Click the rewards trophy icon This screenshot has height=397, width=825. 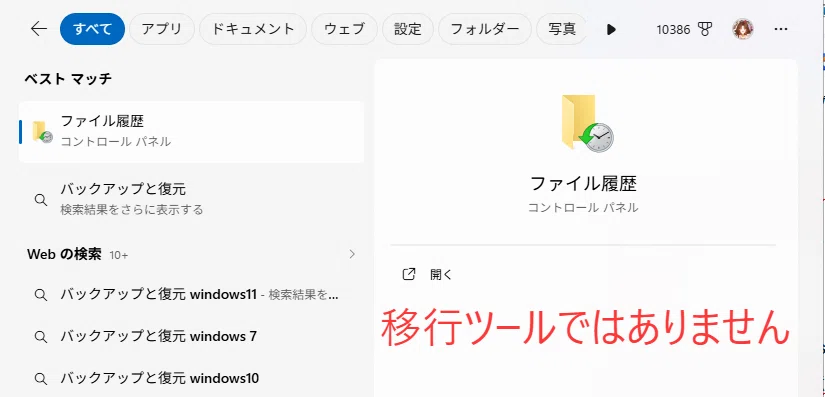pos(705,29)
